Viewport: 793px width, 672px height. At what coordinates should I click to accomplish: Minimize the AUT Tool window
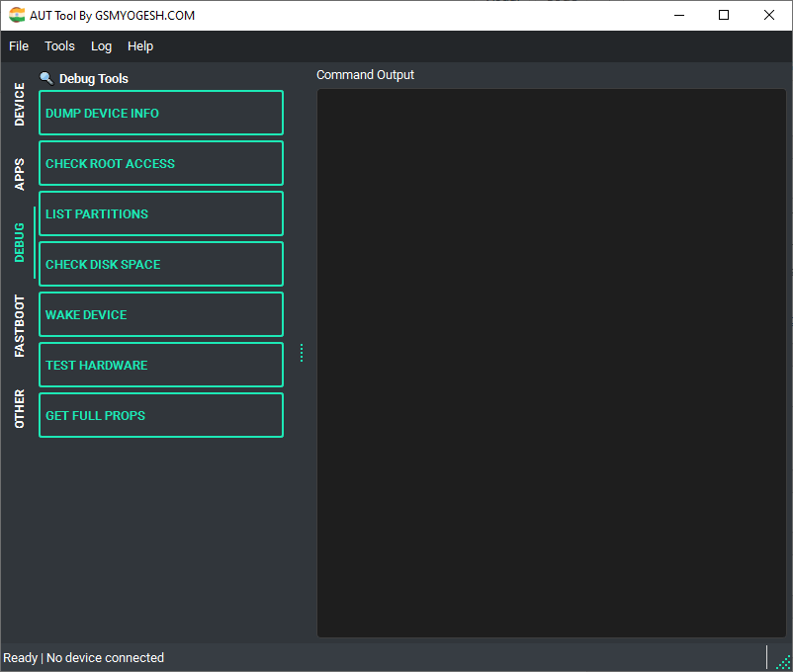[x=679, y=15]
